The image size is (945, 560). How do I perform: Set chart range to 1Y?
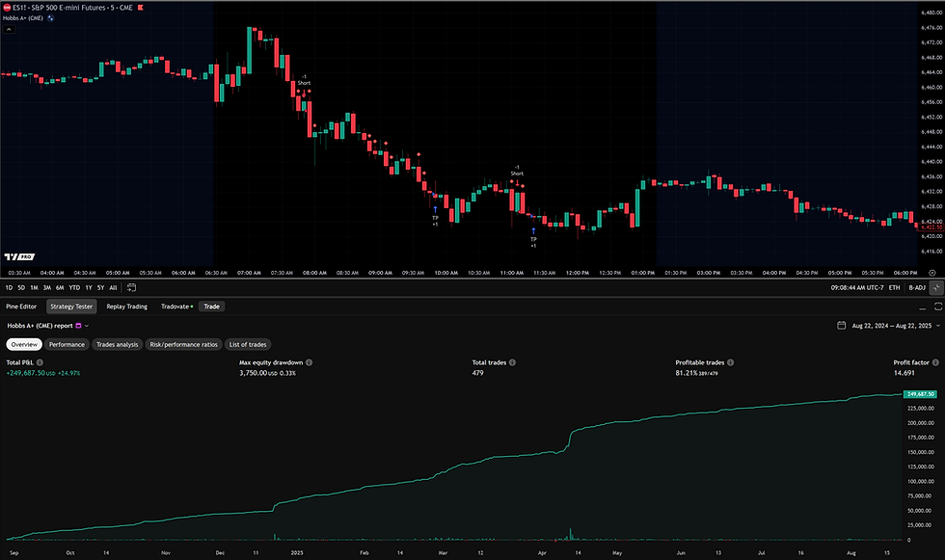coord(89,288)
